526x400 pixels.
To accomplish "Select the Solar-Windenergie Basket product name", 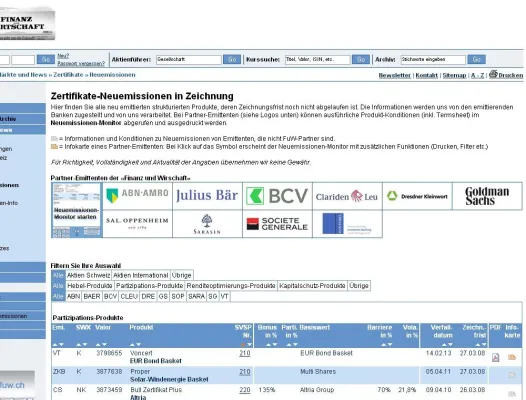I will 169,379.
